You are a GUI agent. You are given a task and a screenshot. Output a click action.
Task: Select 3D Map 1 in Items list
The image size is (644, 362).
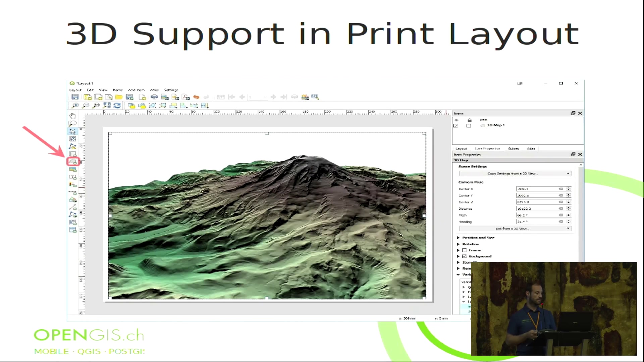[x=496, y=125]
